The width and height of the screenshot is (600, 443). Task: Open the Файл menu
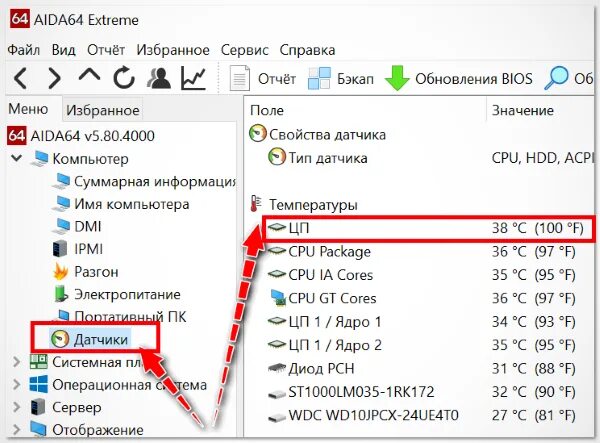click(23, 50)
